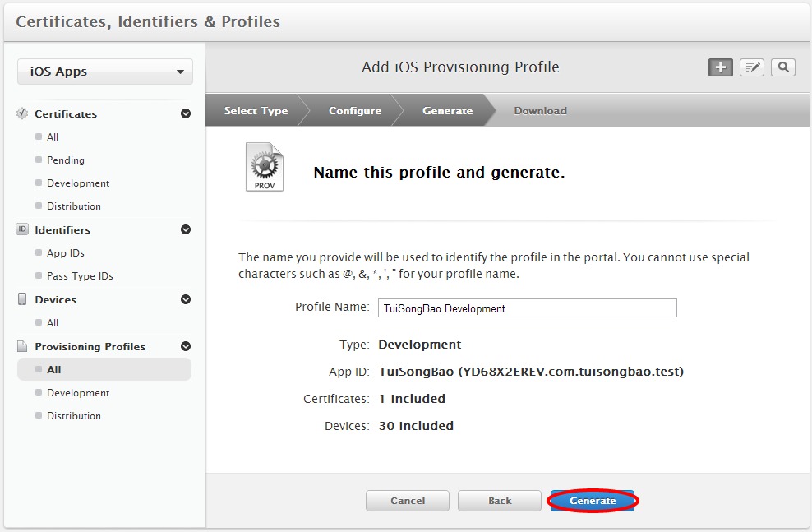Click the Provisioning Profiles document icon
812x532 pixels.
tap(22, 346)
